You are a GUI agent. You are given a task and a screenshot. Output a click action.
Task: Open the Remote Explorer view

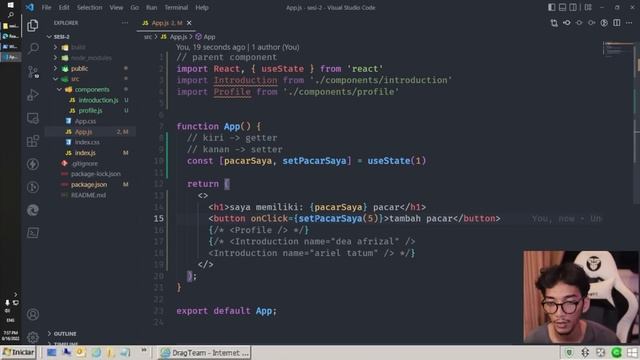coord(33,118)
